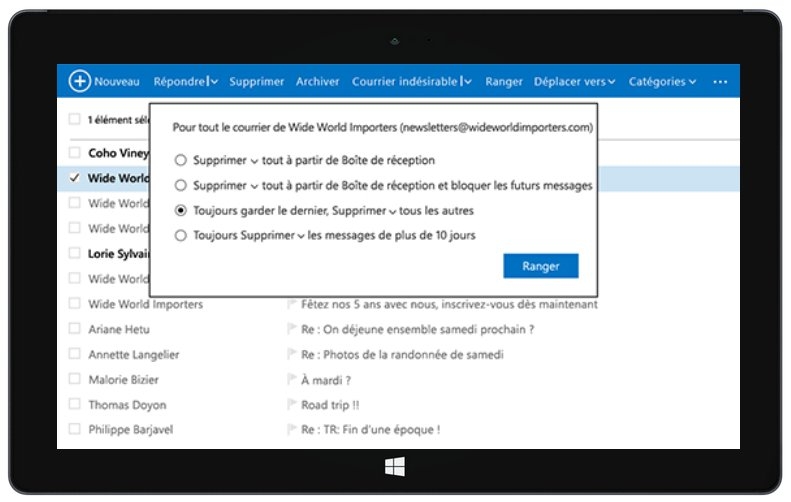The height and width of the screenshot is (502, 791).
Task: Choose radio 'messages de plus de 10 jours'
Action: (181, 236)
